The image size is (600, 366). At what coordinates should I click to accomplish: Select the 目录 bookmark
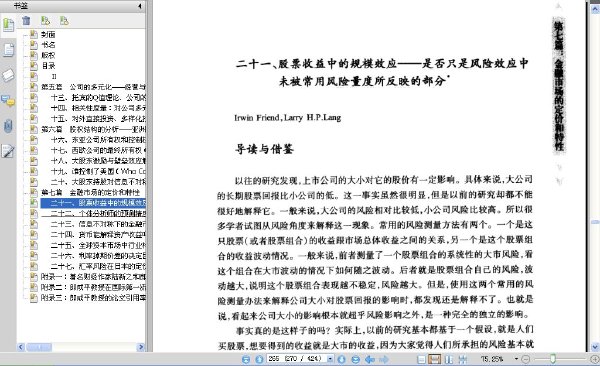(x=48, y=65)
